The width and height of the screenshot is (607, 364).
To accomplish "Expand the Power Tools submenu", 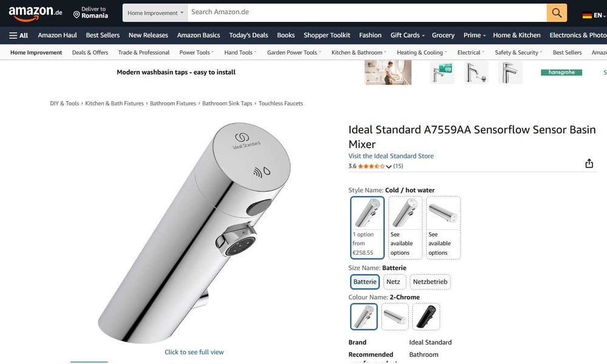I will 196,53.
